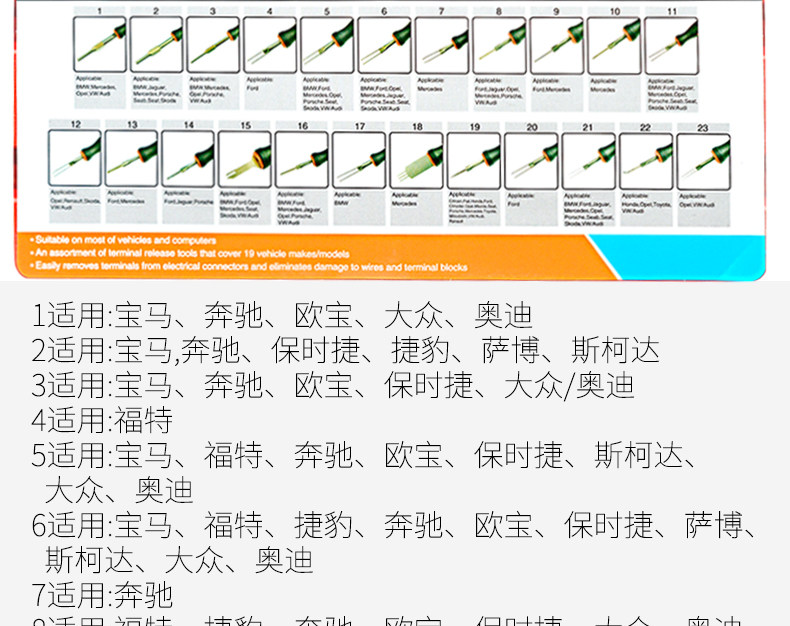Click the Chinese line starting with '2适用:宝马,奔驰'
Screen dimensions: 790x626
(345, 350)
